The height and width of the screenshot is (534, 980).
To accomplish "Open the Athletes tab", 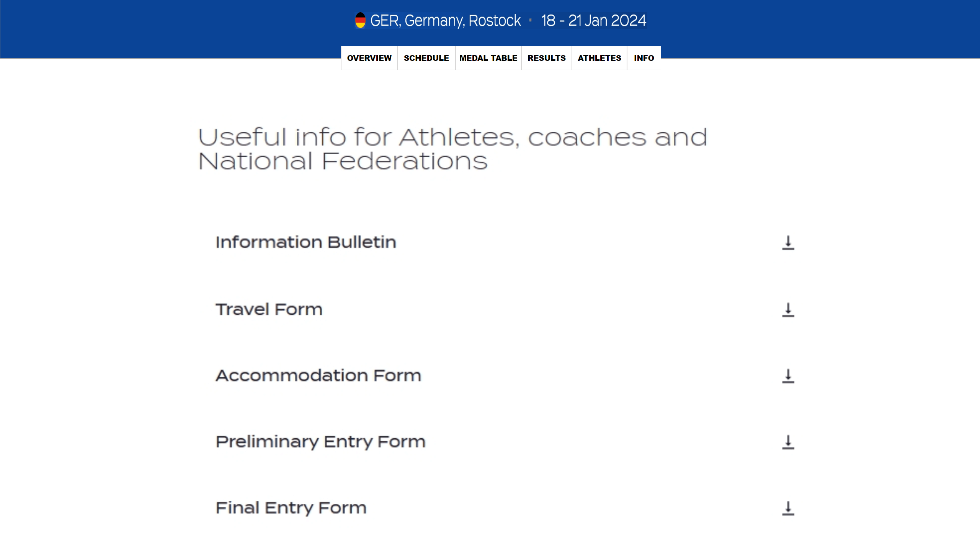I will pyautogui.click(x=599, y=58).
